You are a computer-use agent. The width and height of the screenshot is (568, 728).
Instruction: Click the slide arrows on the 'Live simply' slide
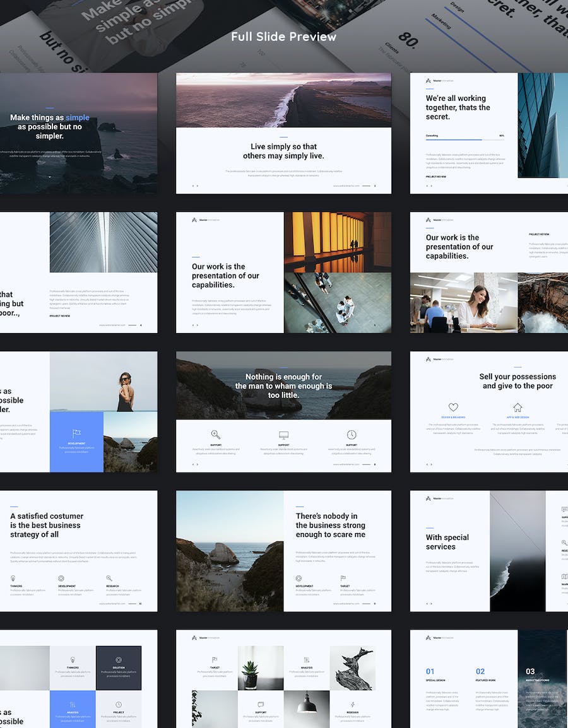pos(195,186)
